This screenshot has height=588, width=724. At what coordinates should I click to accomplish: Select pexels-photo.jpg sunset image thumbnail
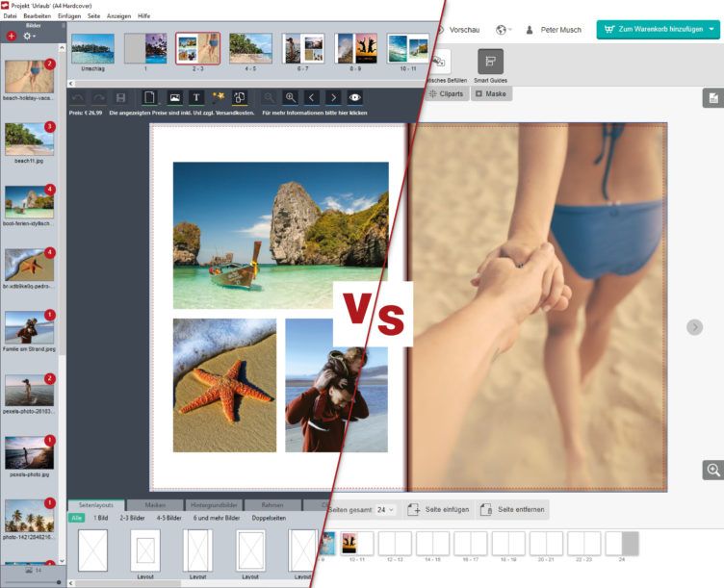(x=29, y=452)
